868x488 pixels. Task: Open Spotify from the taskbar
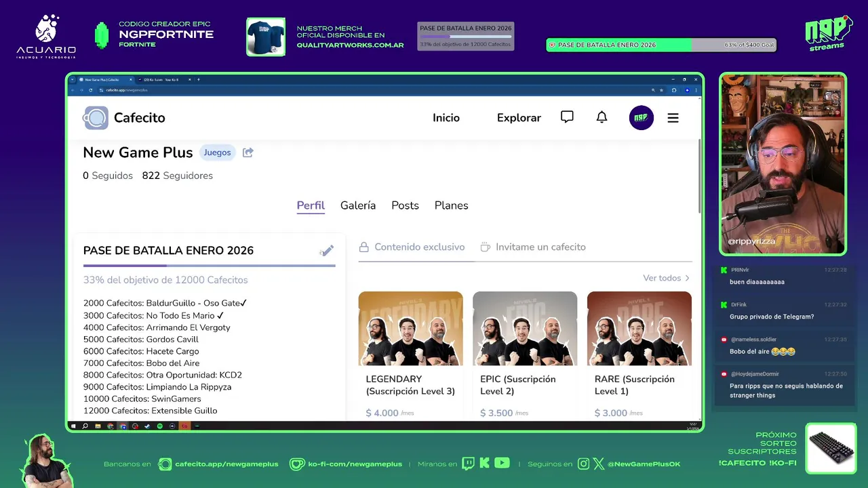point(160,426)
